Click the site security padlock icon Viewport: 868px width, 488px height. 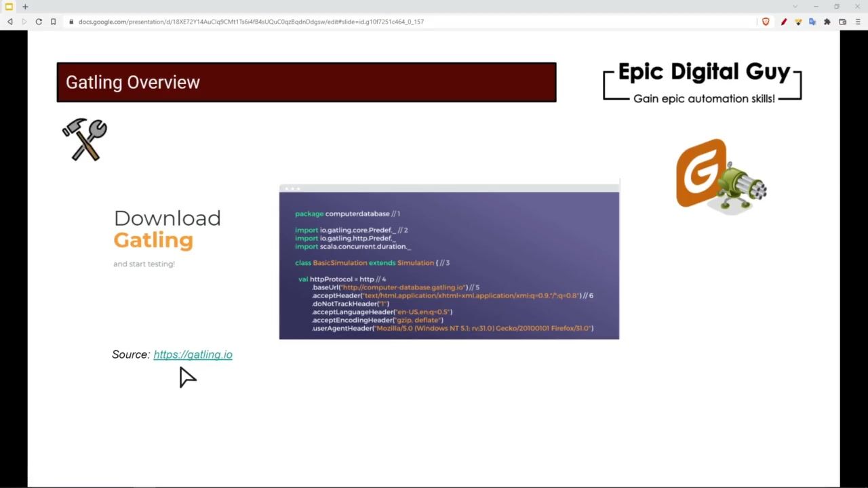[71, 22]
